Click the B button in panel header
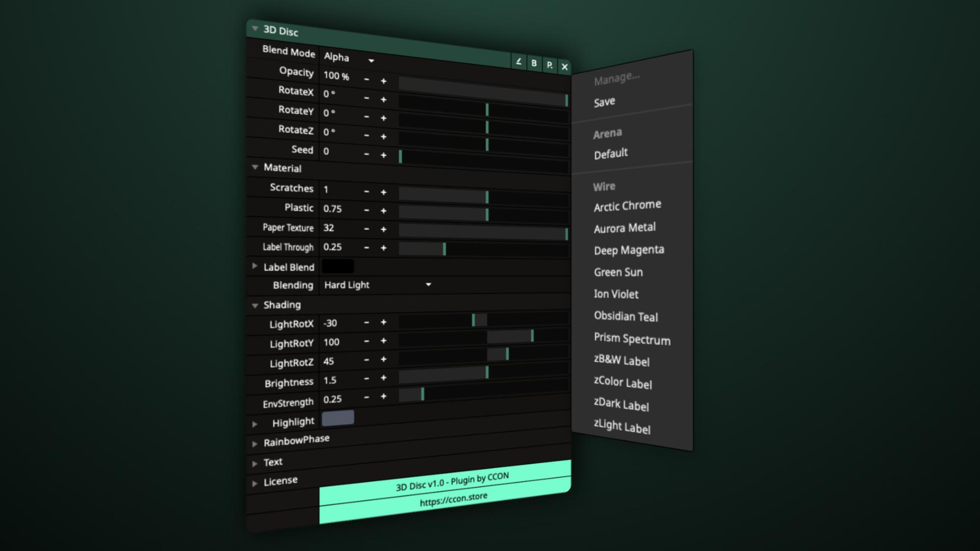The image size is (980, 551). click(534, 63)
